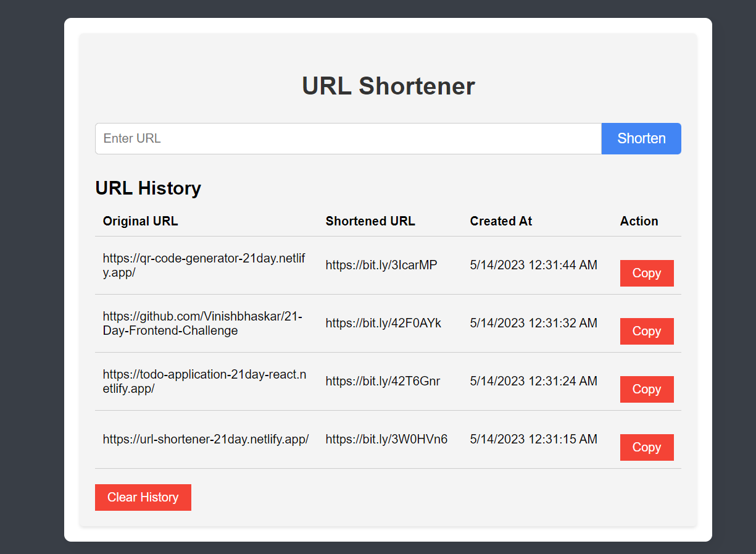Click the timestamp 5/14/2023 12:31:15 AM

point(534,439)
